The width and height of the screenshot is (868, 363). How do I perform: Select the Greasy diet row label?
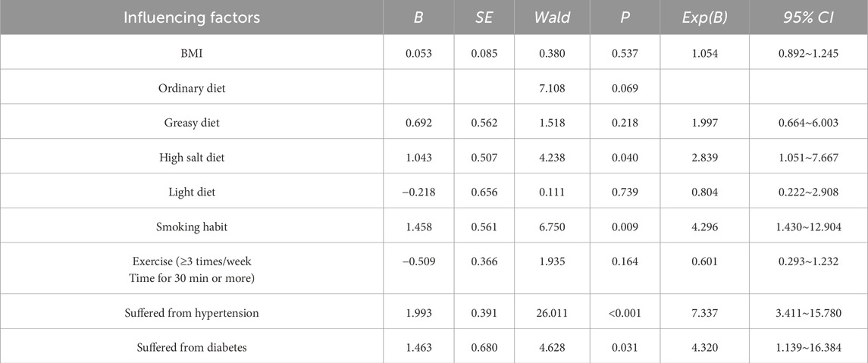(192, 123)
